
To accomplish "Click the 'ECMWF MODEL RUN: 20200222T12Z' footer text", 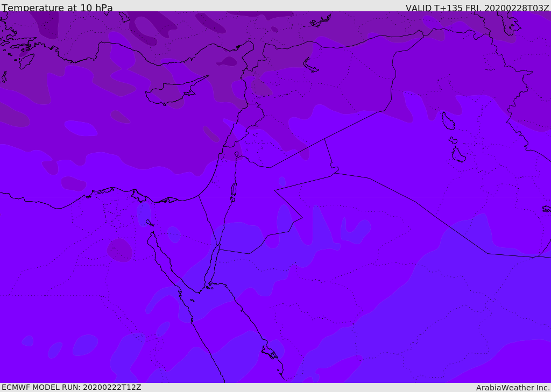I will click(x=72, y=387).
